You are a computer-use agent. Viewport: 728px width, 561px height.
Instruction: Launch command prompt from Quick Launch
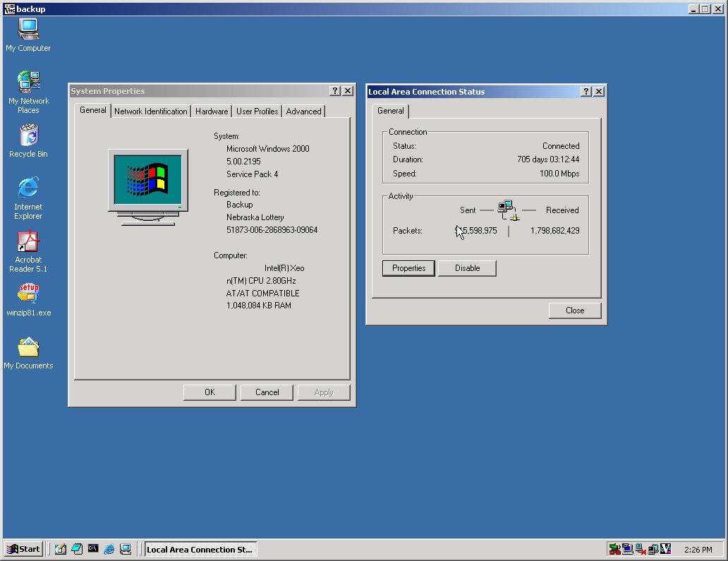point(92,549)
